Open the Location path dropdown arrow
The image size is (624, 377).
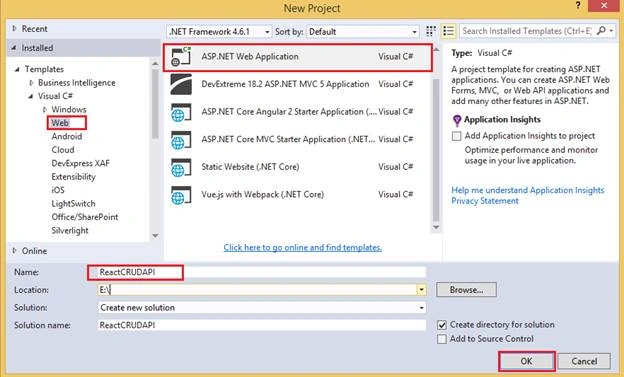coord(421,290)
